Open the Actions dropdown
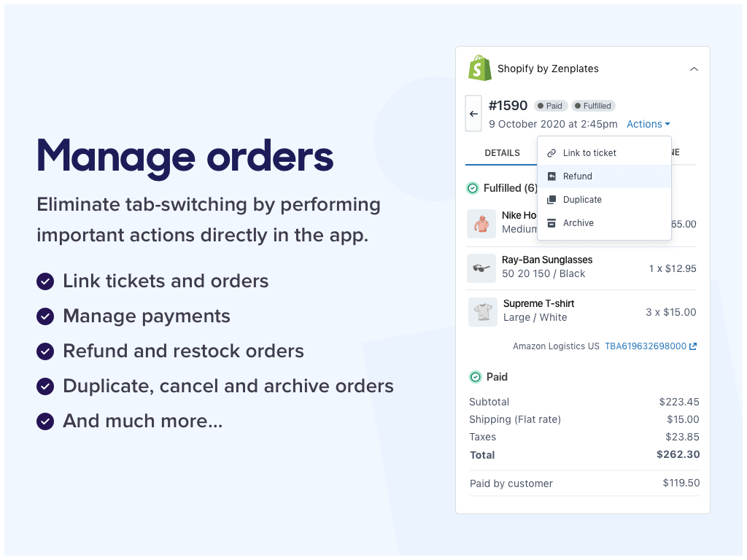 coord(648,124)
